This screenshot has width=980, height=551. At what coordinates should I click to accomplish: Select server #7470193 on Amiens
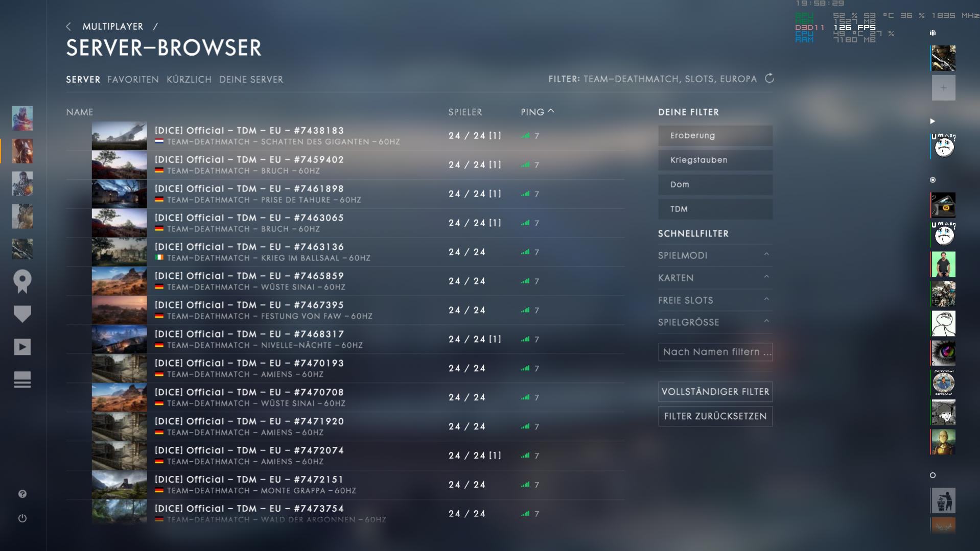[x=345, y=369]
